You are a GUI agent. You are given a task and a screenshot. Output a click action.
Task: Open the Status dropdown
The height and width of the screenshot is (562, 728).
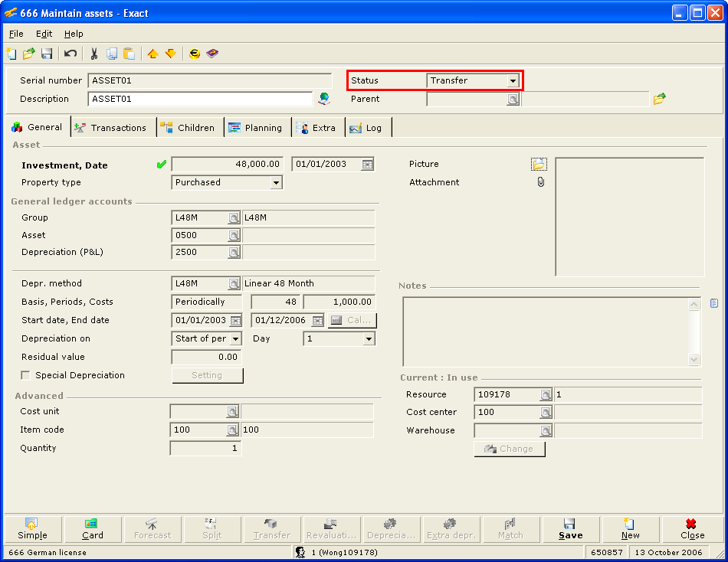[512, 80]
